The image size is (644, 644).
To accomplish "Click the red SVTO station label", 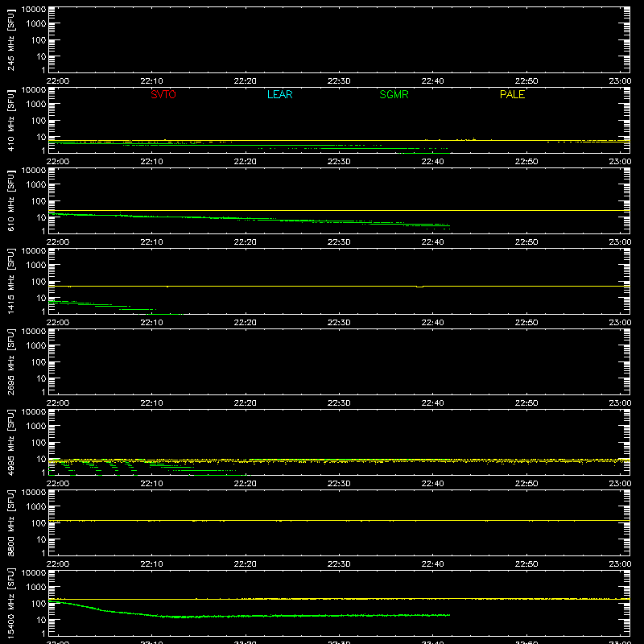I will [x=163, y=94].
